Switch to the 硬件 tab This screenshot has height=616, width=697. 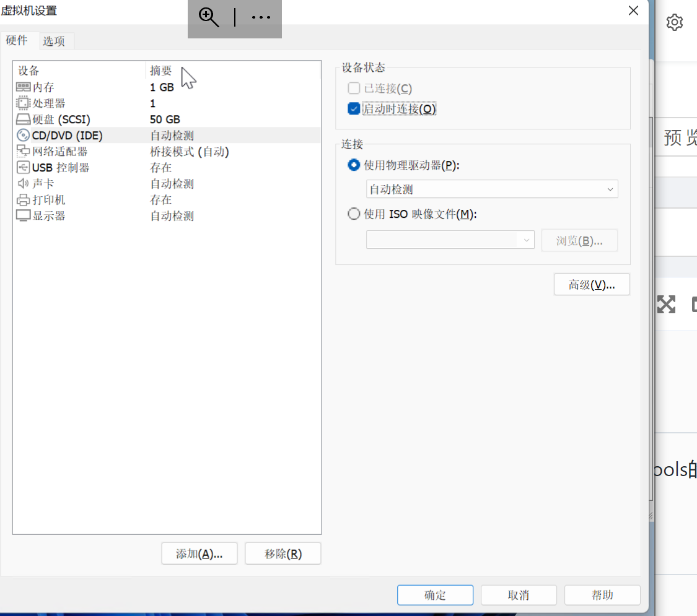tap(17, 40)
